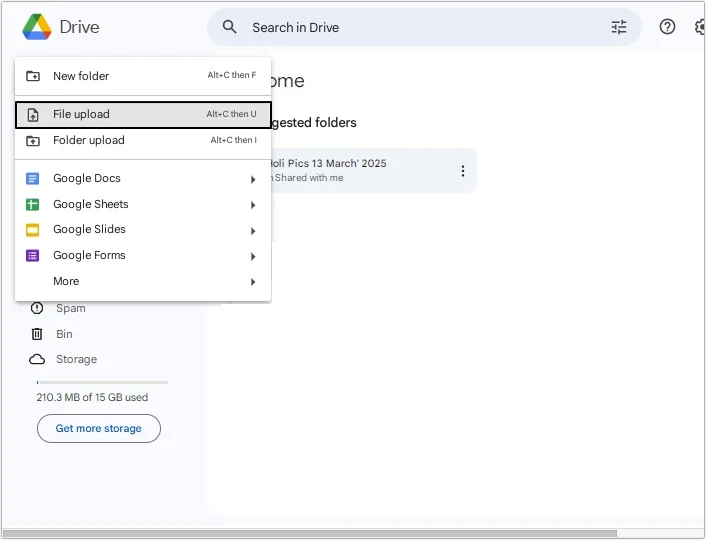Select New folder menu entry

(x=143, y=76)
